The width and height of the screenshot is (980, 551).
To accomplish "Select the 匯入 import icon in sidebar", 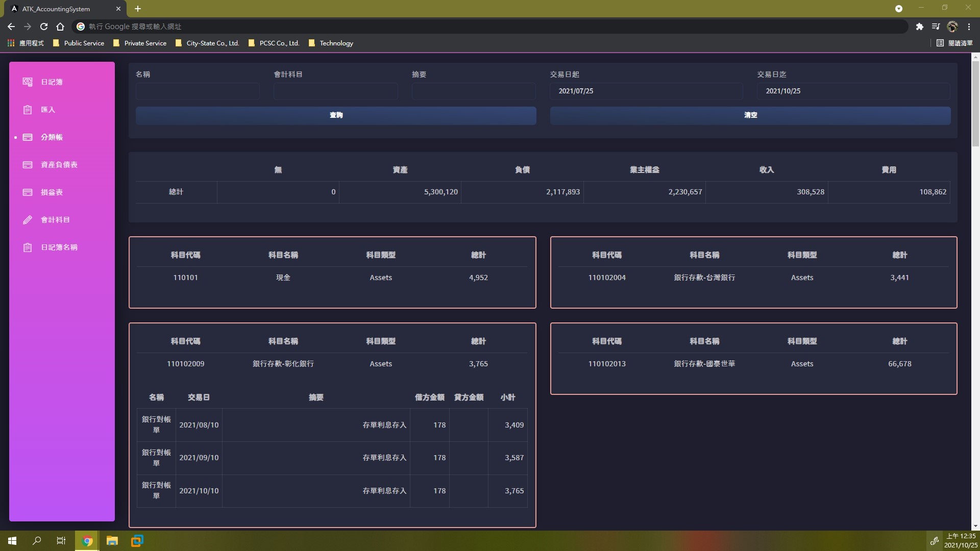I will [x=28, y=109].
